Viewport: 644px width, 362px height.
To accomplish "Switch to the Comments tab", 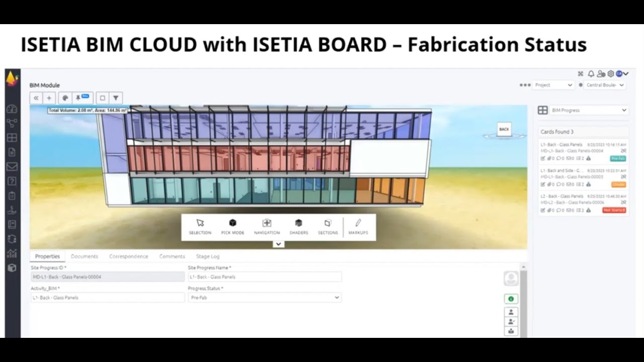I will (172, 256).
